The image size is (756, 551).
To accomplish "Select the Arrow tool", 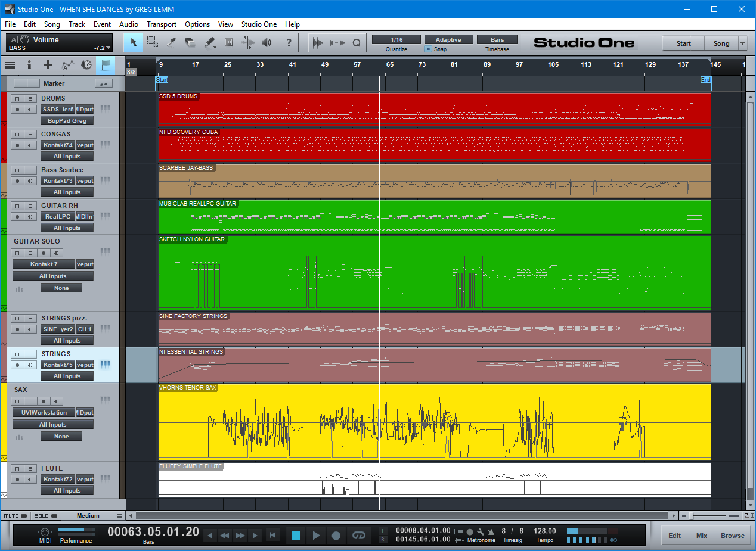I will [x=134, y=42].
